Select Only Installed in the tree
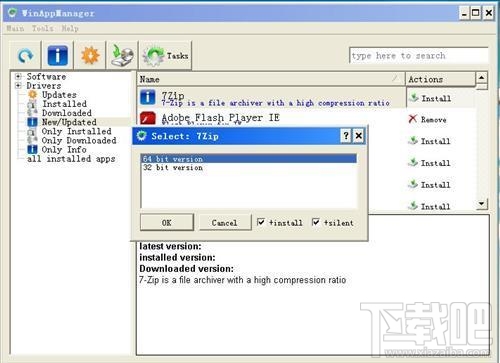Viewport: 500px width, 363px height. coord(76,131)
